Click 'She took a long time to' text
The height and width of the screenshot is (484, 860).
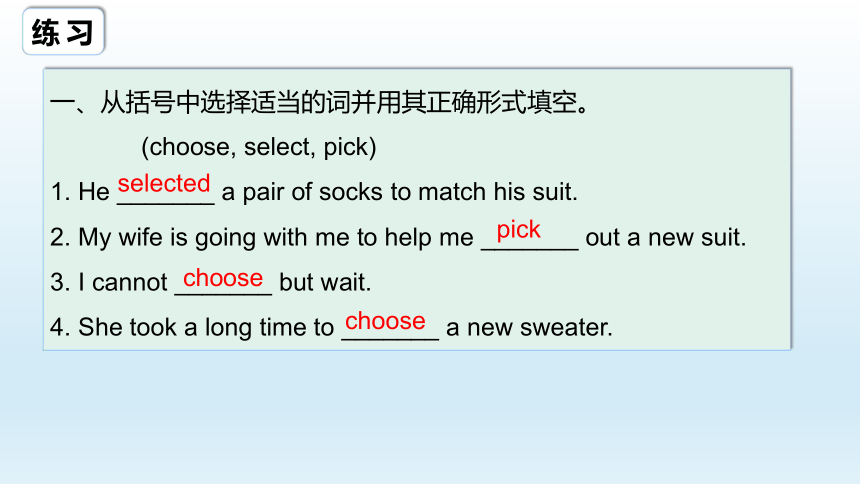point(206,328)
